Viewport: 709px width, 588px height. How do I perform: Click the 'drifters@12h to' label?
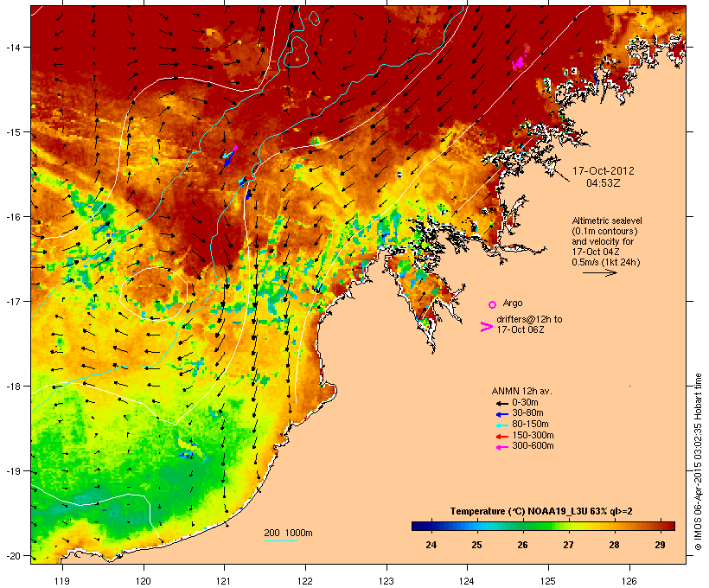click(x=529, y=319)
